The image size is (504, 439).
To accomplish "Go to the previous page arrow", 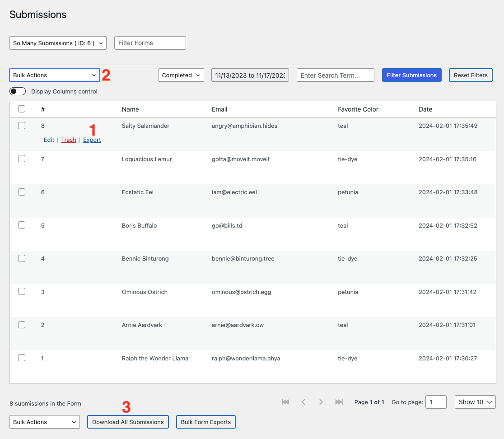I will 303,402.
